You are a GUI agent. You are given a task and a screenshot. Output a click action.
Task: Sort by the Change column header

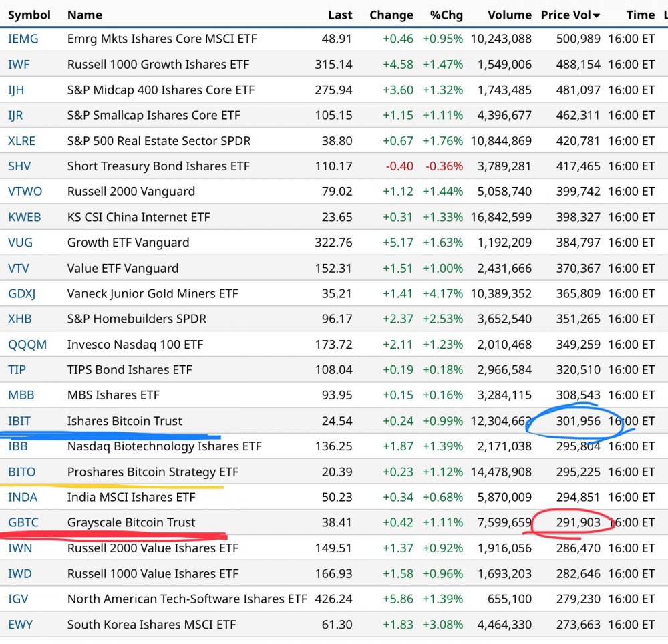click(391, 15)
